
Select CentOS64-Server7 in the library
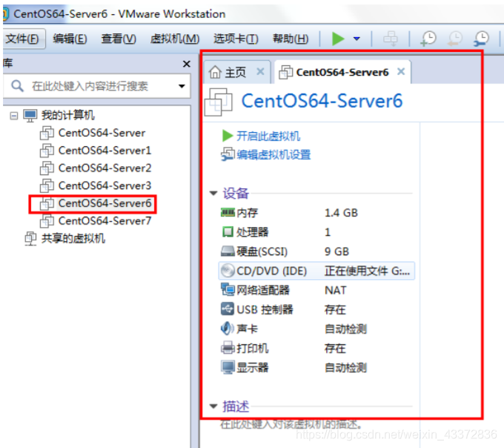click(x=105, y=221)
